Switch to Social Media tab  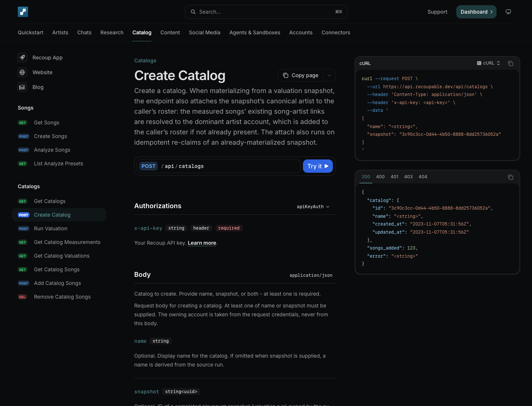205,32
